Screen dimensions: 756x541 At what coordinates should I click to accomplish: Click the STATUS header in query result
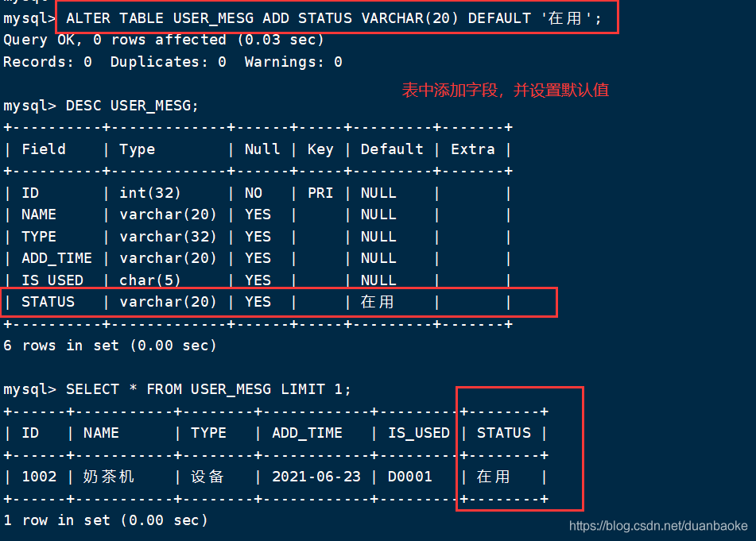(504, 433)
